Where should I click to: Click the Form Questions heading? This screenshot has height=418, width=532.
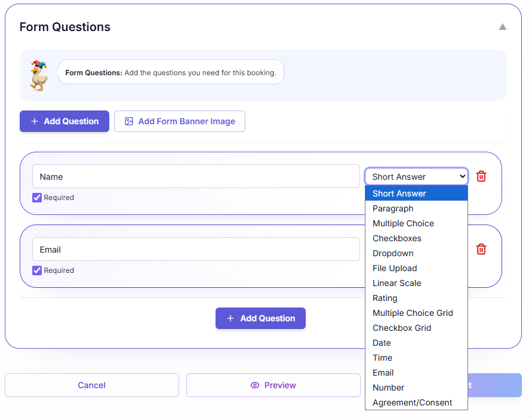(x=65, y=27)
